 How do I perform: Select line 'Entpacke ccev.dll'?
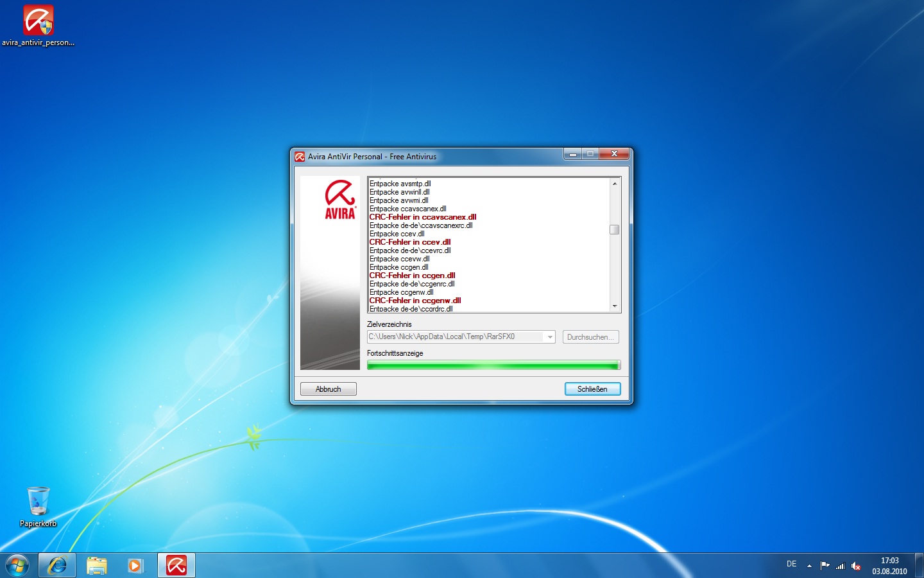pos(397,234)
